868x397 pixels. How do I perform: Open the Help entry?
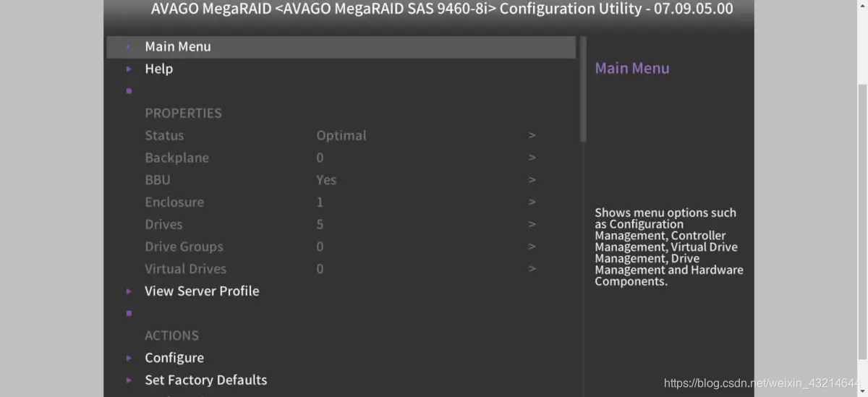pos(158,69)
